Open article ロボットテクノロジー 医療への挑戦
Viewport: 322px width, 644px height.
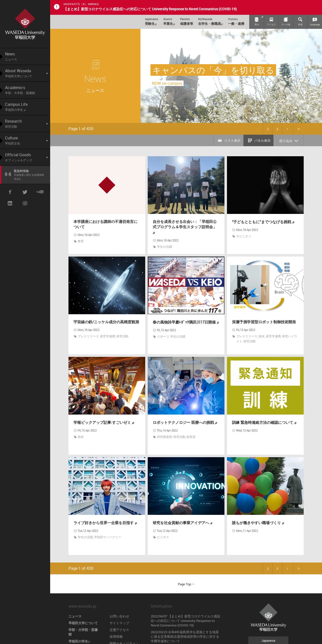click(185, 423)
